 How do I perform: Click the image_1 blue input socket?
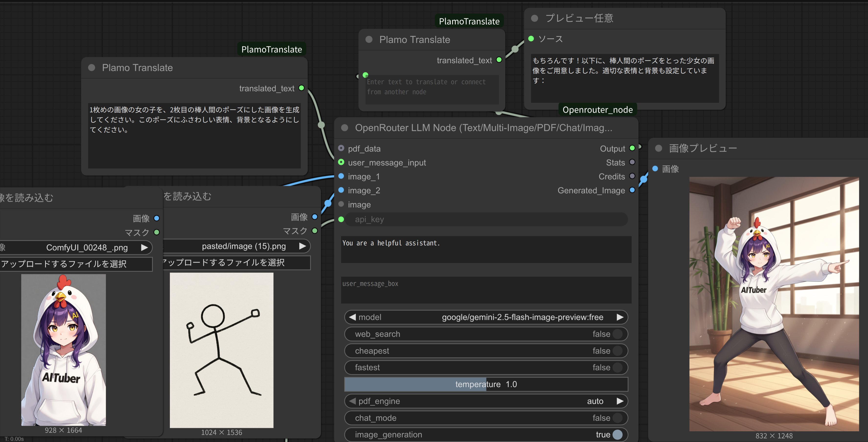[x=341, y=176]
